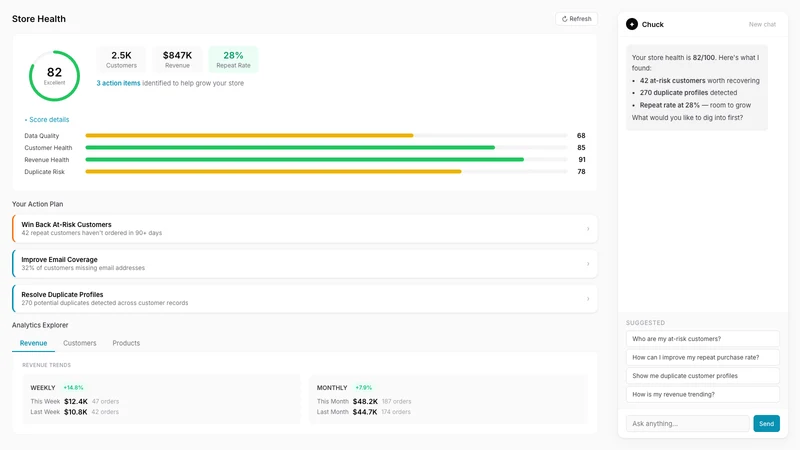Click 'Repeat rate at 28%' in chat

670,105
